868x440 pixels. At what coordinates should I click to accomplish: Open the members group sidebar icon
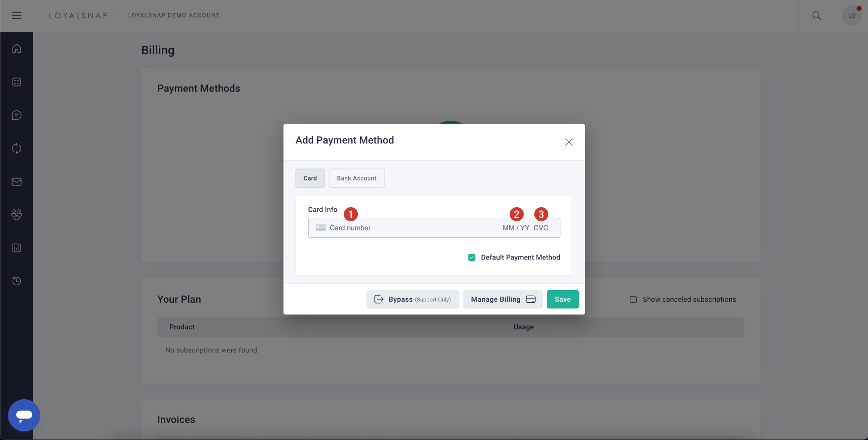tap(17, 215)
